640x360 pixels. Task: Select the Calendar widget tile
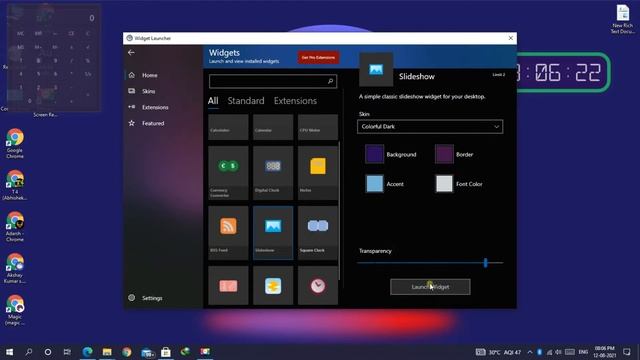coord(273,127)
